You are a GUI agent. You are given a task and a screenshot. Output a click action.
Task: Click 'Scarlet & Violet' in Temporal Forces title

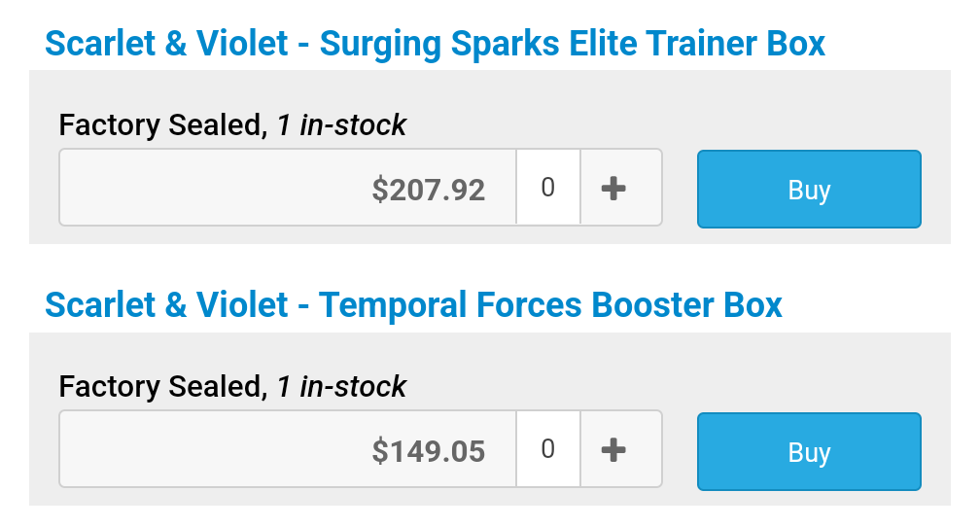[166, 305]
